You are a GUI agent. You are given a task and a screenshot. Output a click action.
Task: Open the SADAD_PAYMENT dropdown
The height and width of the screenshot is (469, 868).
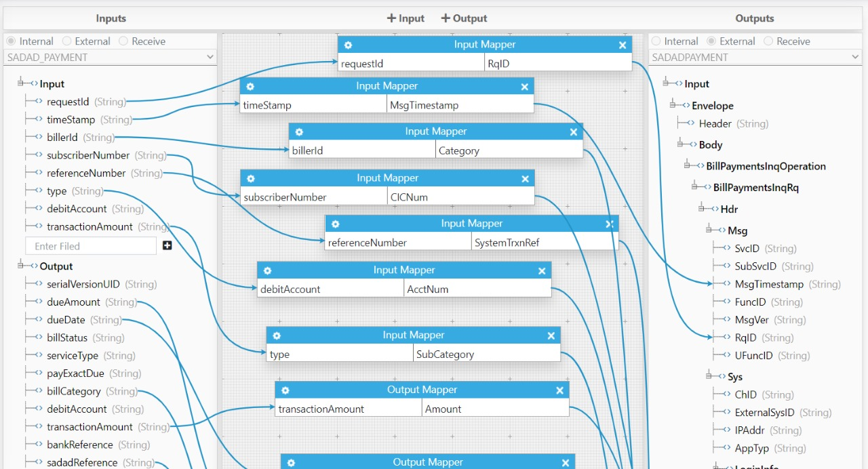coord(110,58)
